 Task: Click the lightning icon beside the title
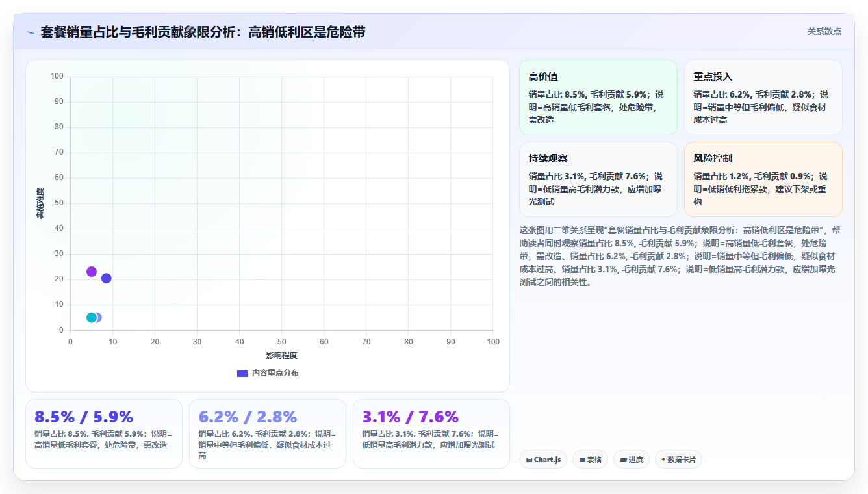31,32
